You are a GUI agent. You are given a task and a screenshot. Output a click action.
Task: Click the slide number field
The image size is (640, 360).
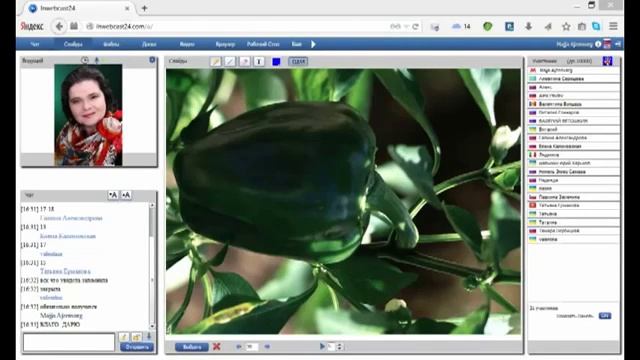point(252,347)
